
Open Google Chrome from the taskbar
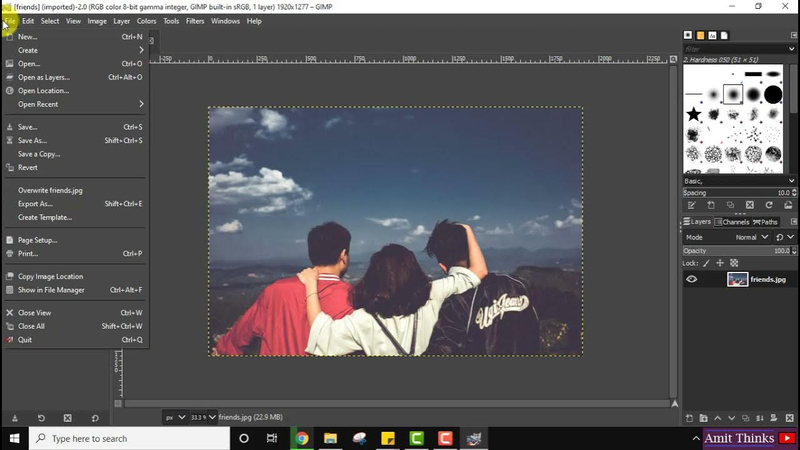pyautogui.click(x=302, y=438)
